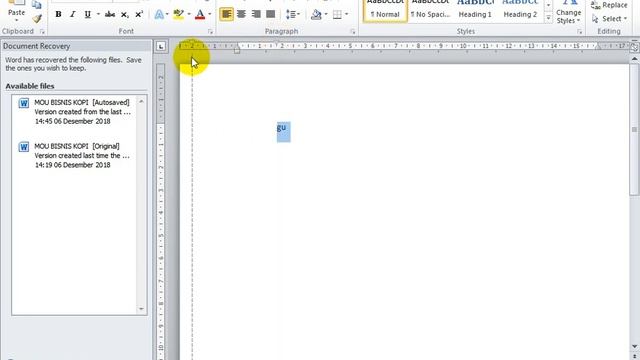This screenshot has height=360, width=640.
Task: Click Word icon of the Original file
Action: click(x=24, y=147)
